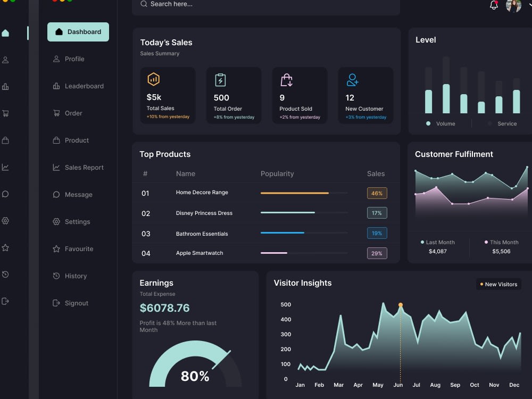Click the 46% badge for Home Decore Range
The image size is (532, 399).
377,193
